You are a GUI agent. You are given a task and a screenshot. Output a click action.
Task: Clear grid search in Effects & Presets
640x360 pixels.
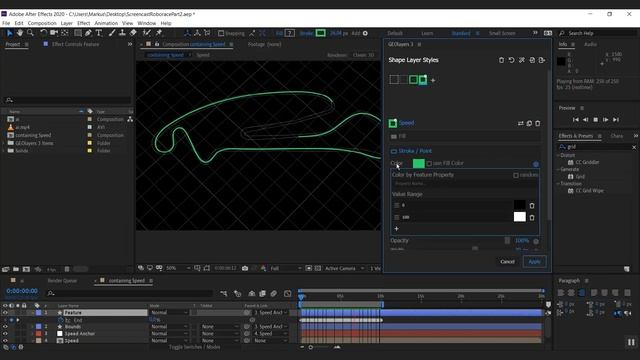coord(634,147)
